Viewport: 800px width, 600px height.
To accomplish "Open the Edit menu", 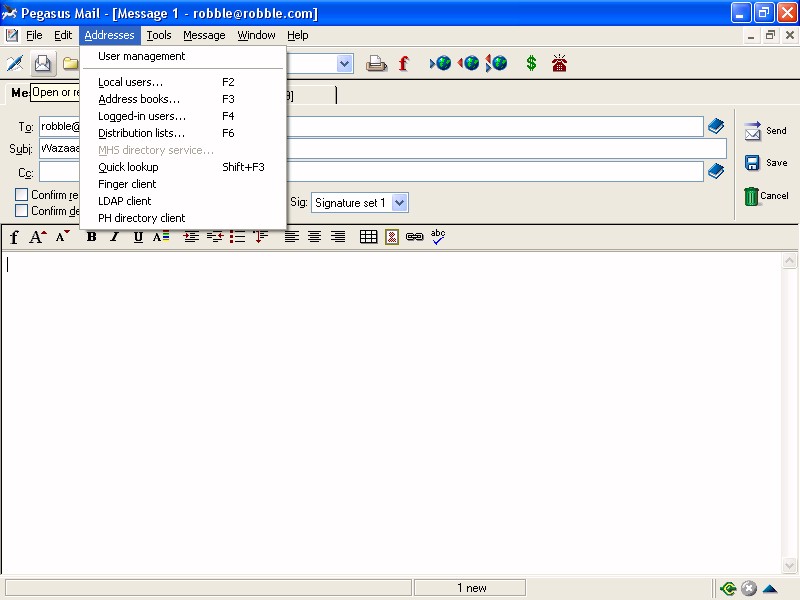I will pyautogui.click(x=63, y=35).
